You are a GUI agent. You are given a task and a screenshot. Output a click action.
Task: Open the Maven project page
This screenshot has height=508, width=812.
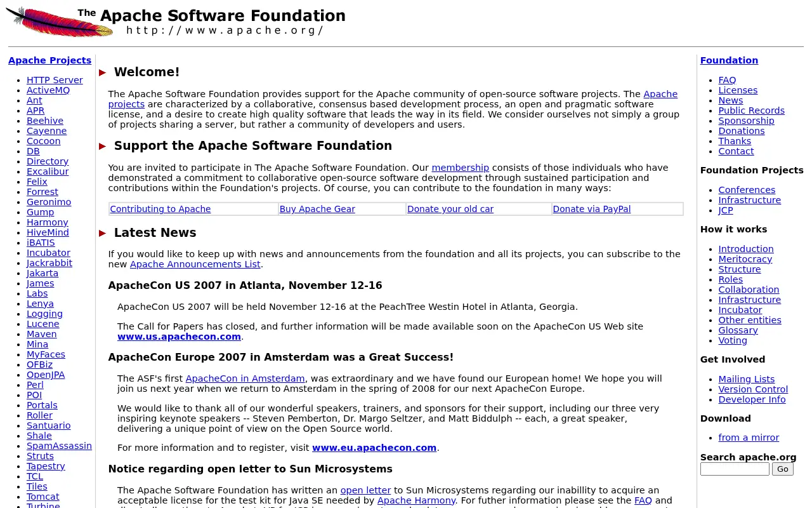[42, 334]
